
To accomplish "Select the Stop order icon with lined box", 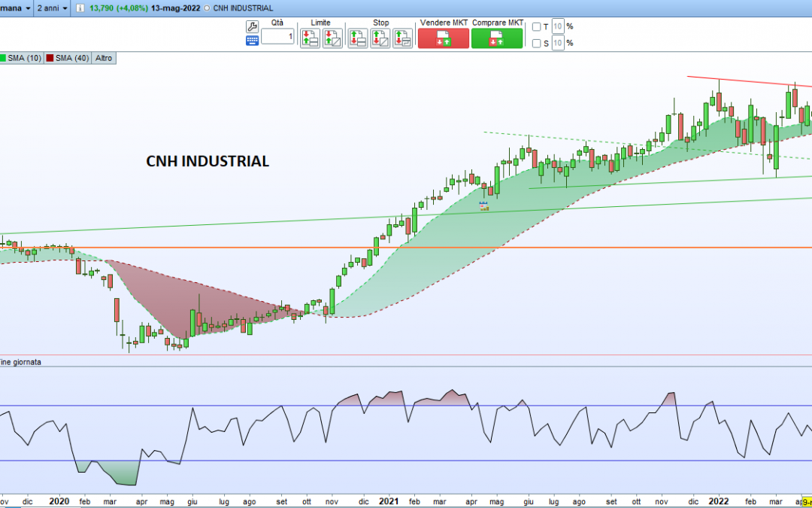I will [358, 38].
